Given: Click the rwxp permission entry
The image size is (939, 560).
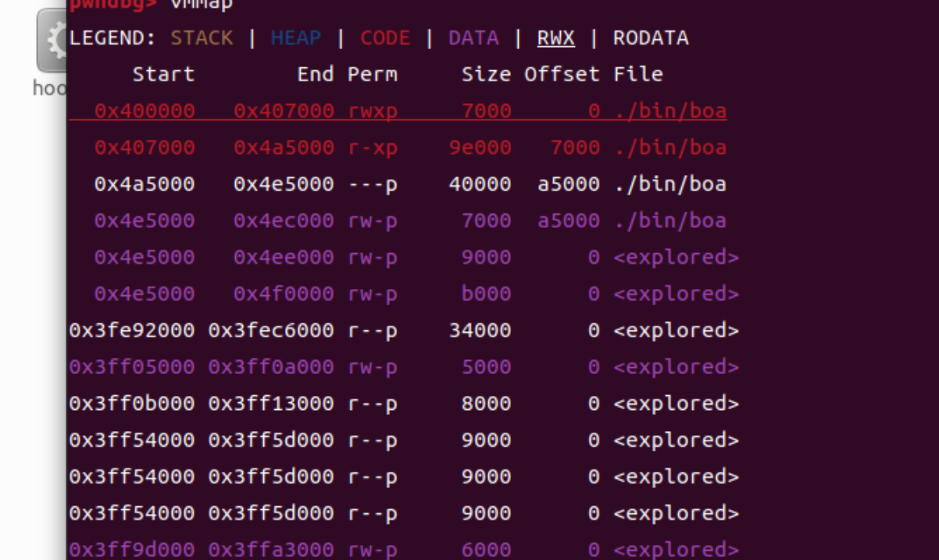Looking at the screenshot, I should coord(373,111).
